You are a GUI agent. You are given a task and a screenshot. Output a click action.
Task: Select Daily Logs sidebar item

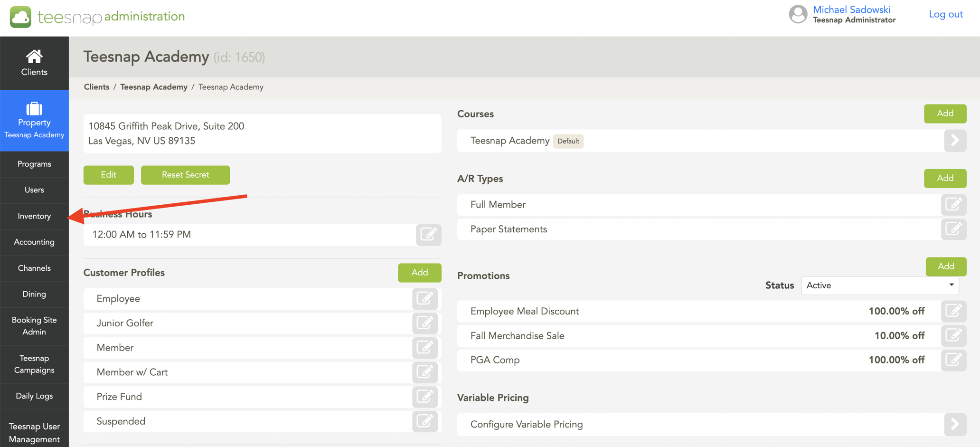(x=34, y=396)
